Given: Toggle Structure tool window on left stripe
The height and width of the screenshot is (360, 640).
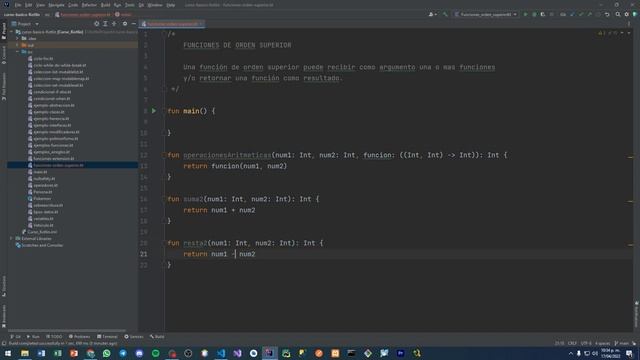Looking at the screenshot, I should click(x=4, y=287).
